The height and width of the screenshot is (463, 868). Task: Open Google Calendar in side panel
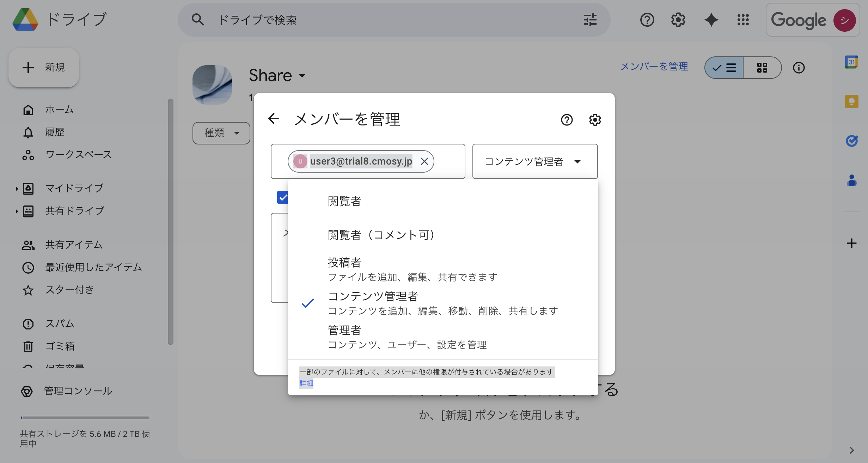[852, 62]
